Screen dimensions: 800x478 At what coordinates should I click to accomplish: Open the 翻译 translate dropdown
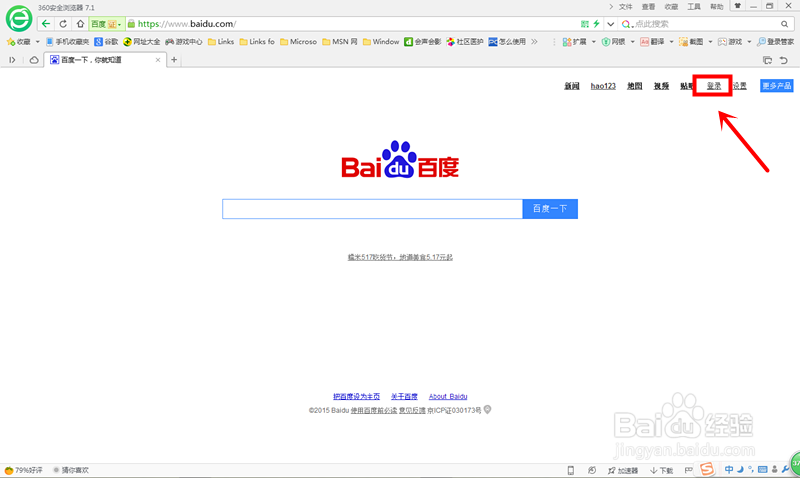point(657,42)
